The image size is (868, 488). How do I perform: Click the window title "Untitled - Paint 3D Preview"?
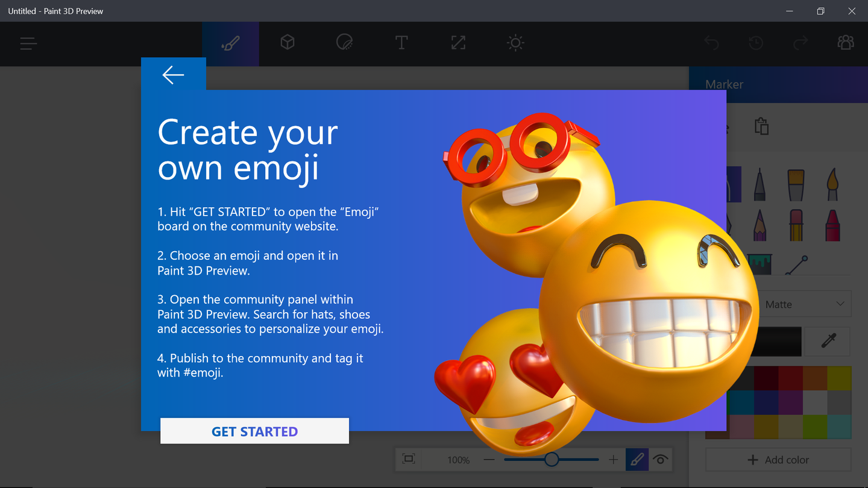[x=55, y=11]
